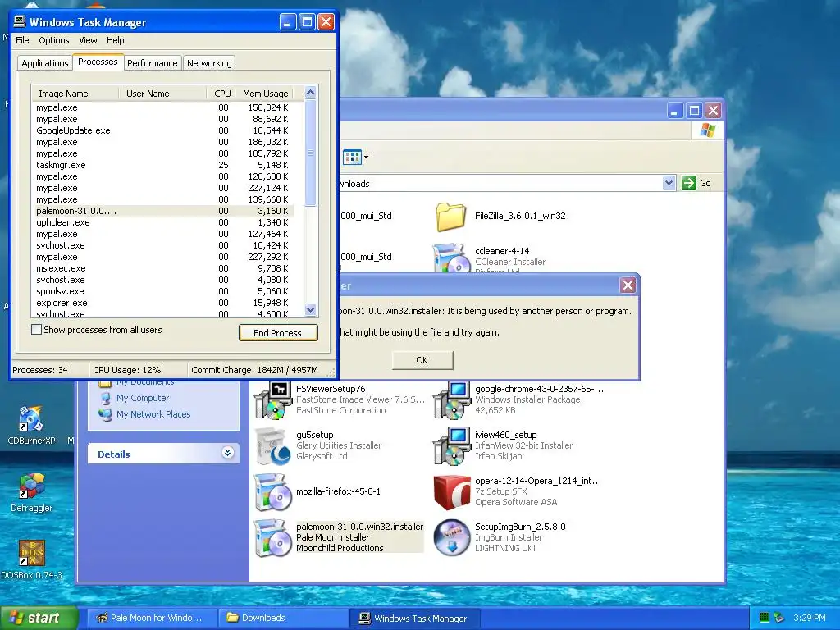The width and height of the screenshot is (840, 630).
Task: Click the green Go arrow icon
Action: tap(688, 183)
